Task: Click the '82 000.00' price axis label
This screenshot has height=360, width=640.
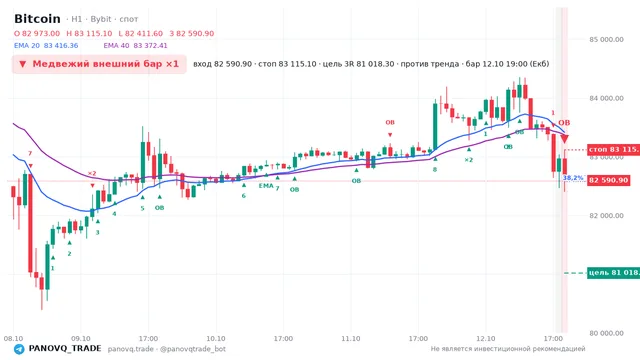Action: (607, 216)
